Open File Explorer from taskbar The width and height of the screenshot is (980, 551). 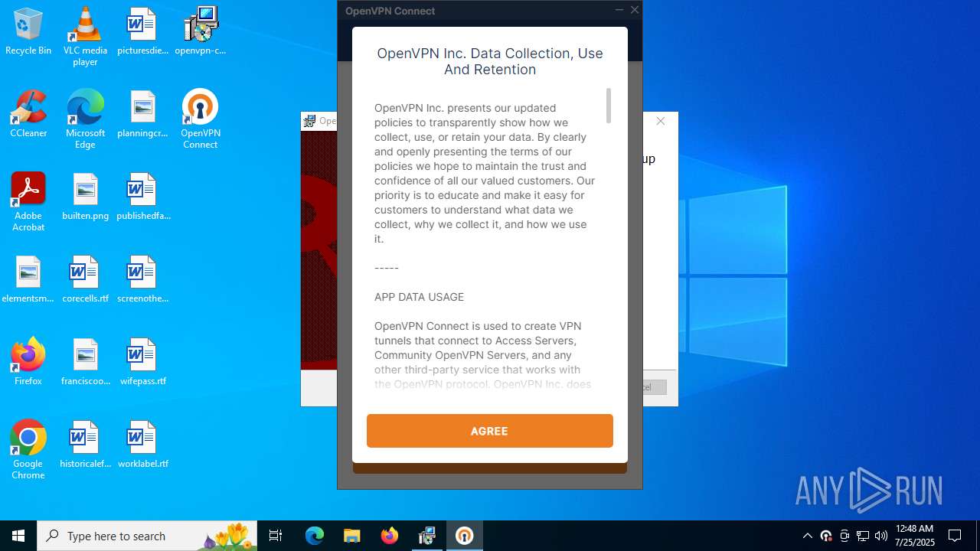(351, 536)
